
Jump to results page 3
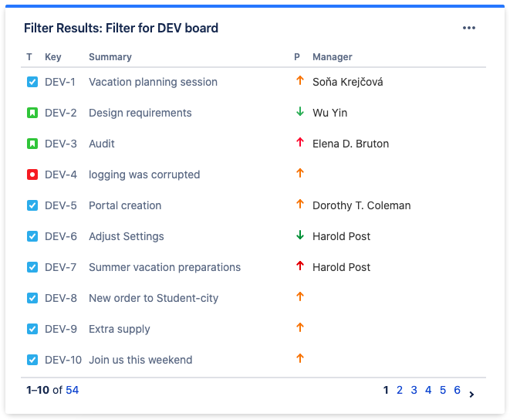pos(414,391)
